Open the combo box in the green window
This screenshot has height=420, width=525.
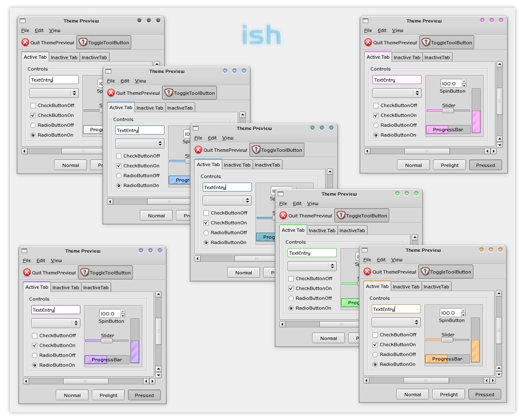point(312,266)
